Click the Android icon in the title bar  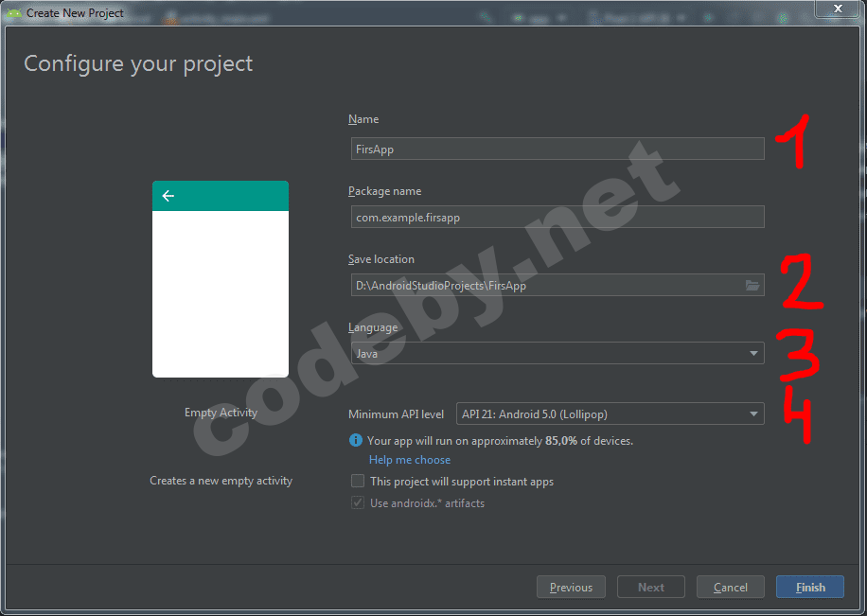coord(14,12)
